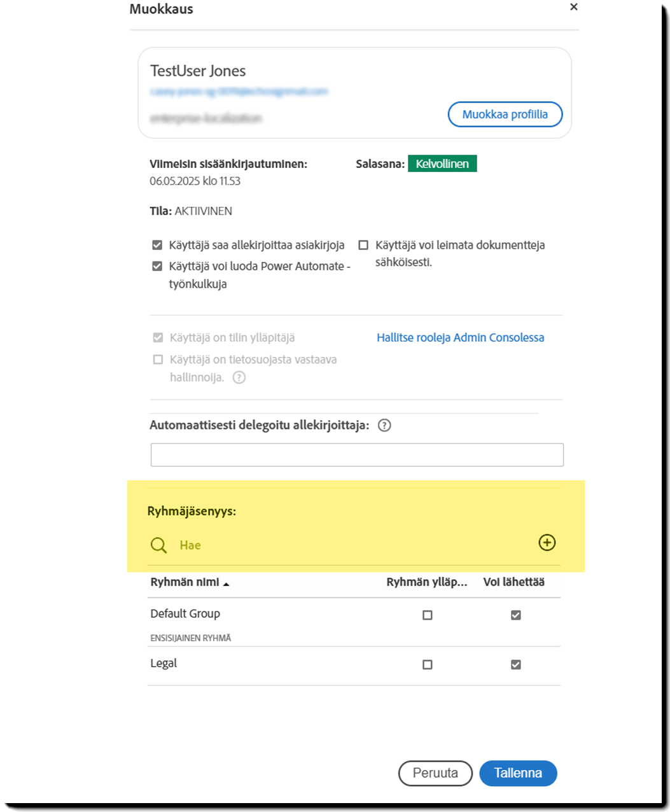Open help icon beside Automaattisesti delegoitu allekirjoittaja
670x812 pixels.
coord(384,426)
